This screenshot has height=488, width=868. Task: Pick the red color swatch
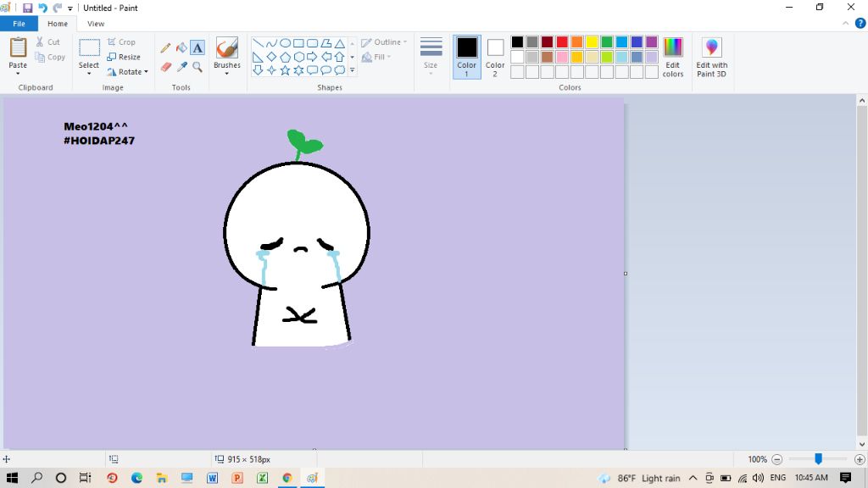tap(562, 42)
